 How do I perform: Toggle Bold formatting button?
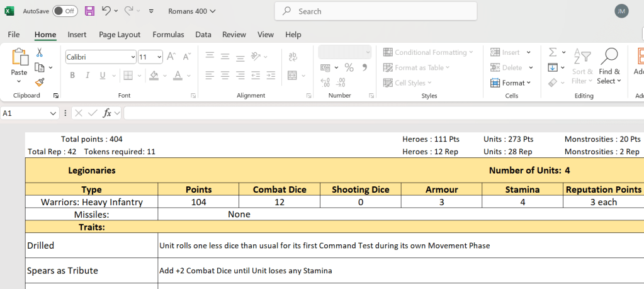click(72, 76)
